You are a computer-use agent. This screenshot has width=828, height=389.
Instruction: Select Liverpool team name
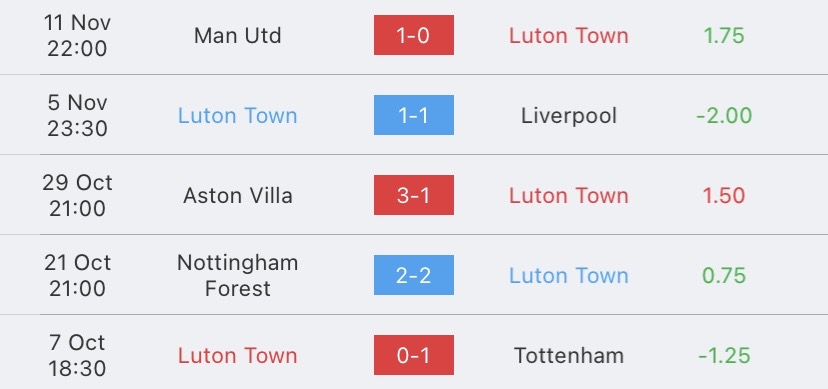(569, 116)
